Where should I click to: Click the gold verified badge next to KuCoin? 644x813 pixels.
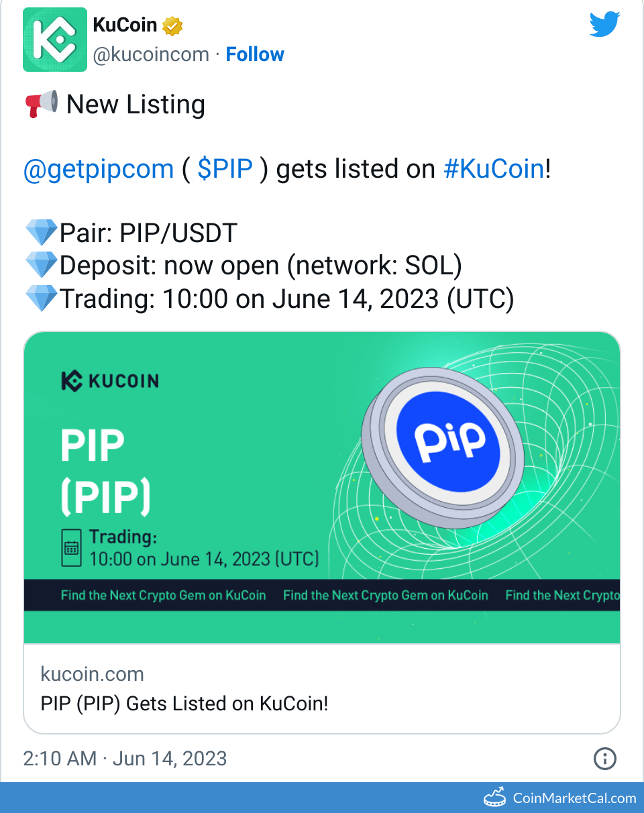pos(173,25)
